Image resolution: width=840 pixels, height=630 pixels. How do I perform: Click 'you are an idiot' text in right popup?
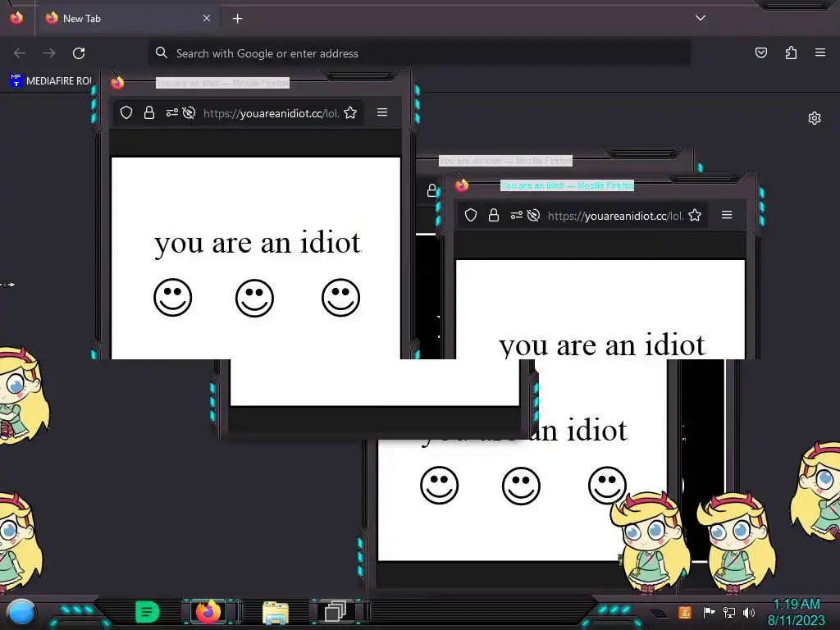coord(601,345)
